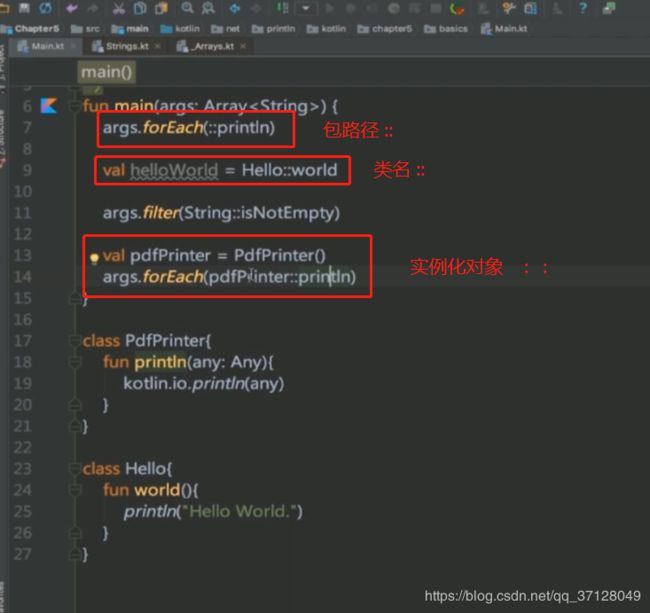Close the Main.kt tab
The image size is (650, 613).
(x=73, y=45)
